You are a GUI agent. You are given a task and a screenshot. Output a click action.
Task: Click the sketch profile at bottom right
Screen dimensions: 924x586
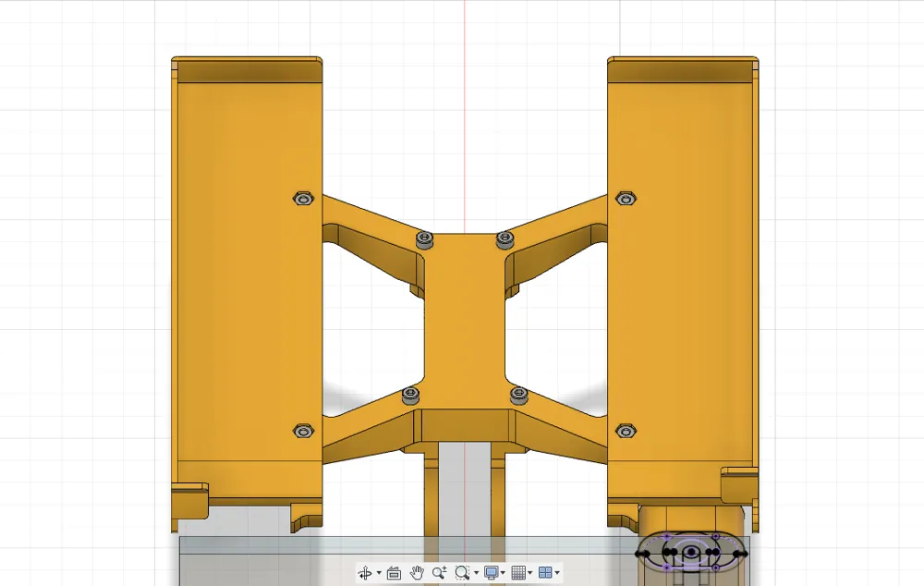coord(691,553)
